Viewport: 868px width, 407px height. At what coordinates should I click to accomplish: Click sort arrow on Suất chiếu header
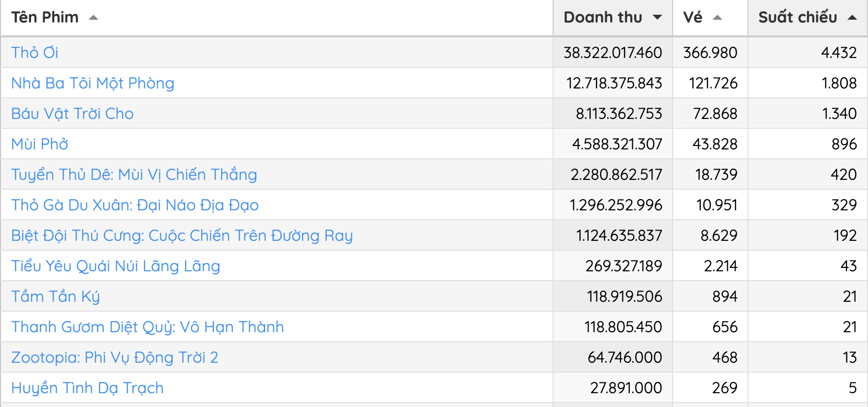(852, 18)
